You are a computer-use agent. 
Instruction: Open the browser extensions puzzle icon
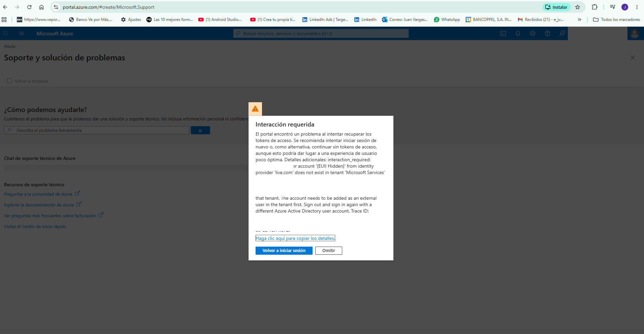pyautogui.click(x=594, y=7)
